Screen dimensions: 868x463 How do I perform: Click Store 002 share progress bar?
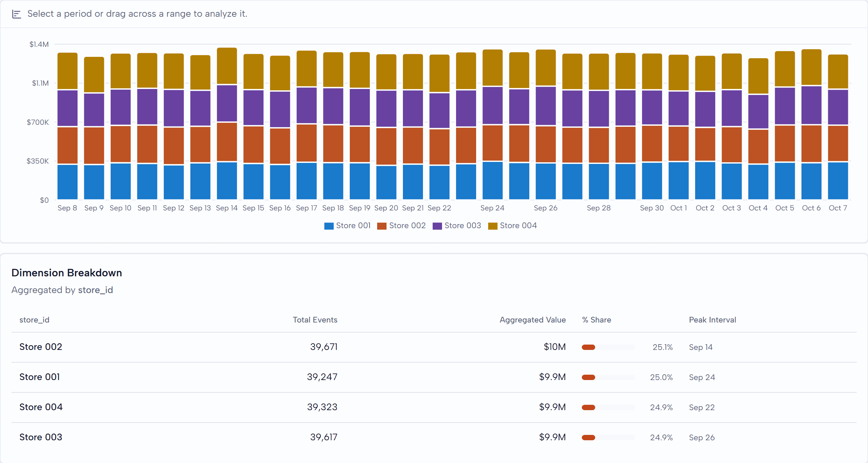tap(608, 347)
